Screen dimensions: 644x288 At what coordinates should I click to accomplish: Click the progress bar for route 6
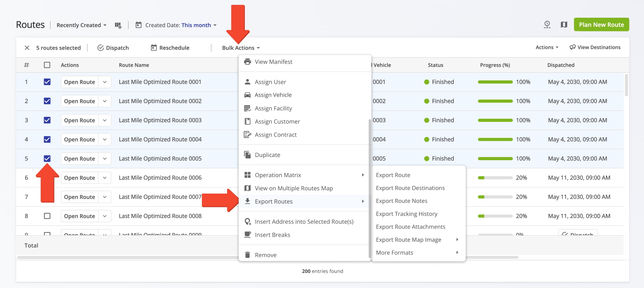tap(495, 178)
